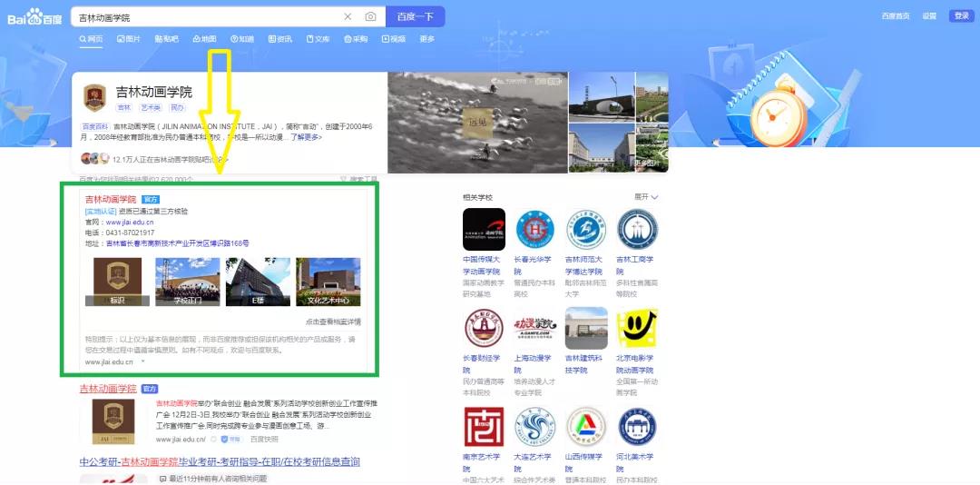980x485 pixels.
Task: Focus the search input containing 吉林动画学院
Action: pyautogui.click(x=210, y=17)
